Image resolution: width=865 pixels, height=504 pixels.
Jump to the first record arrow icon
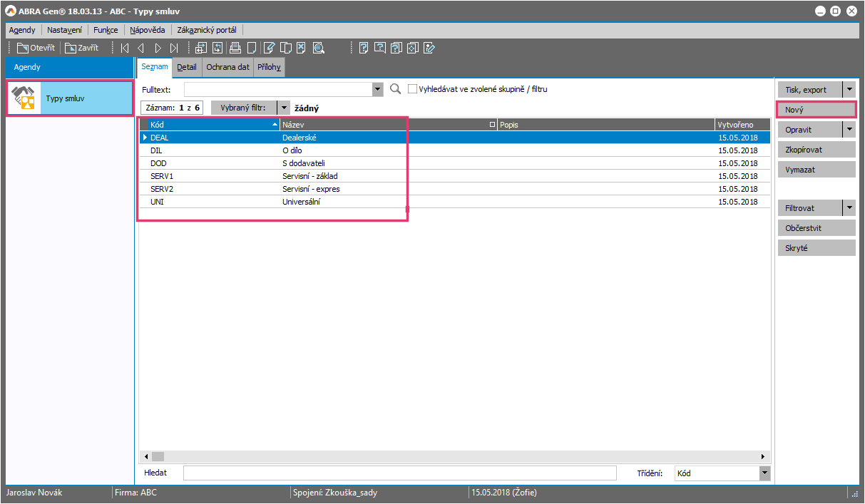point(125,48)
